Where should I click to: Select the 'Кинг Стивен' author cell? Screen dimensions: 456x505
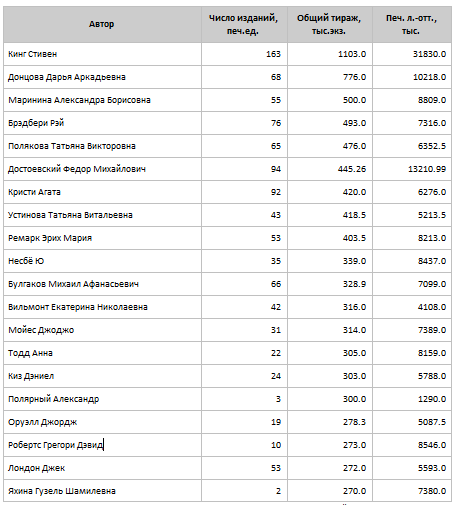click(102, 54)
